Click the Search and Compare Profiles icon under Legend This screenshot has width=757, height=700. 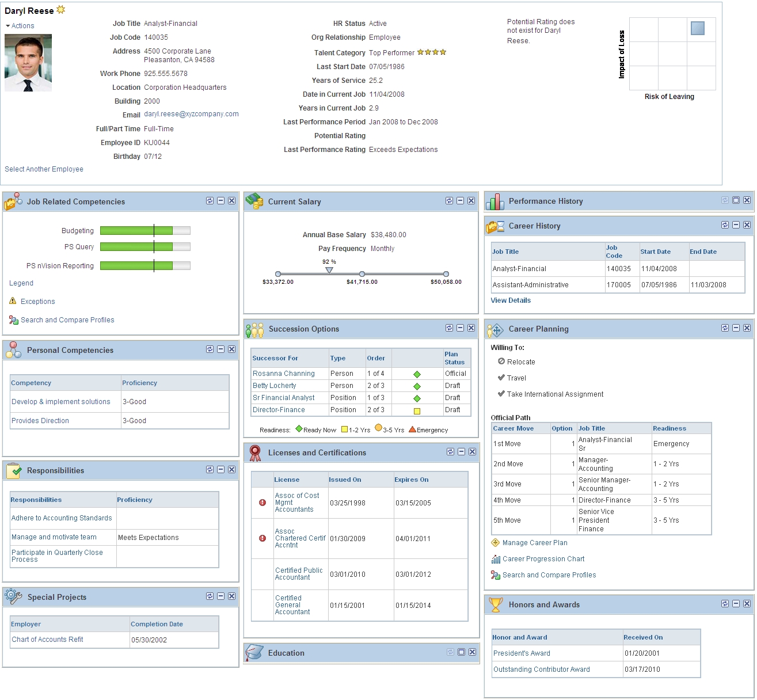[x=13, y=320]
